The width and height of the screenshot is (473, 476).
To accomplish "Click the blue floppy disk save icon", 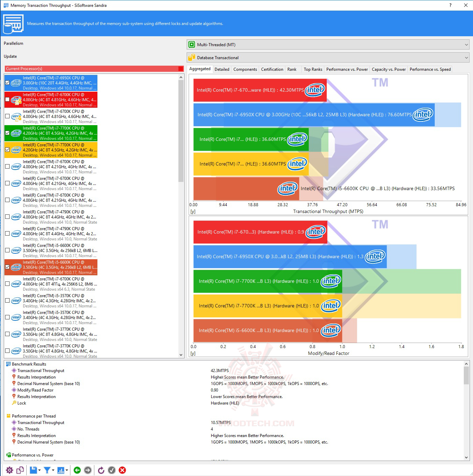I will pyautogui.click(x=33, y=470).
